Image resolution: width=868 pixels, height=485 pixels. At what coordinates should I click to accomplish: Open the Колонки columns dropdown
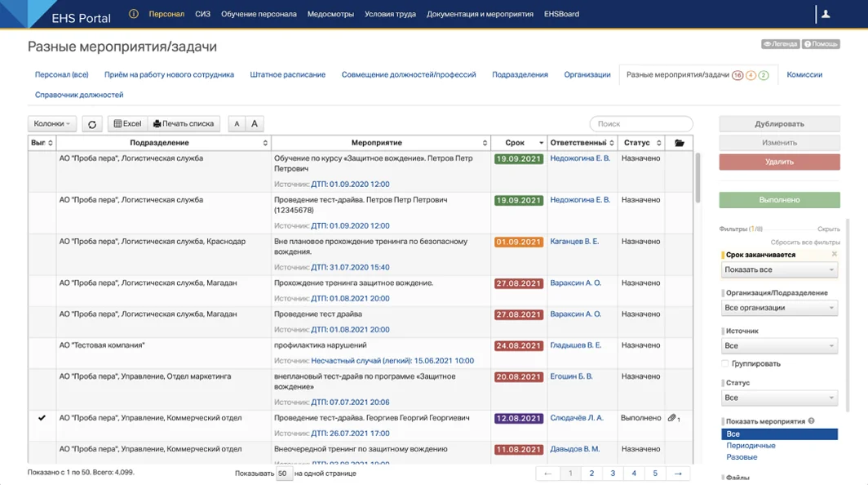coord(52,123)
